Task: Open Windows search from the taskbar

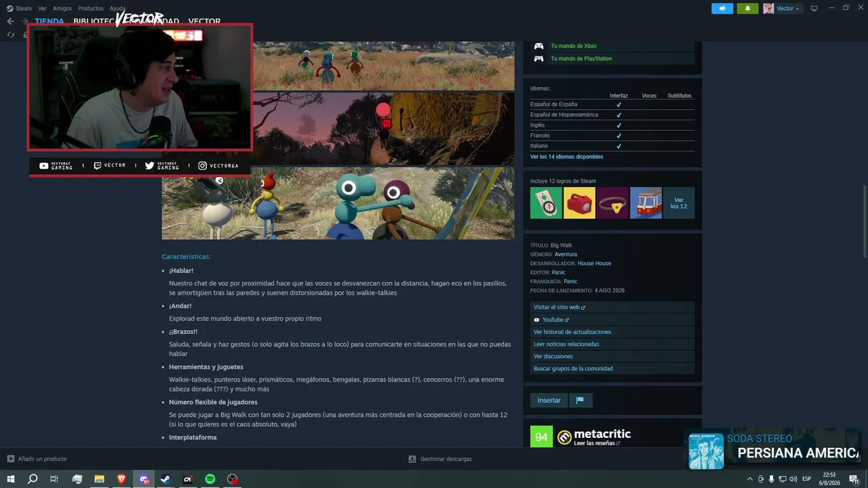Action: click(x=33, y=479)
